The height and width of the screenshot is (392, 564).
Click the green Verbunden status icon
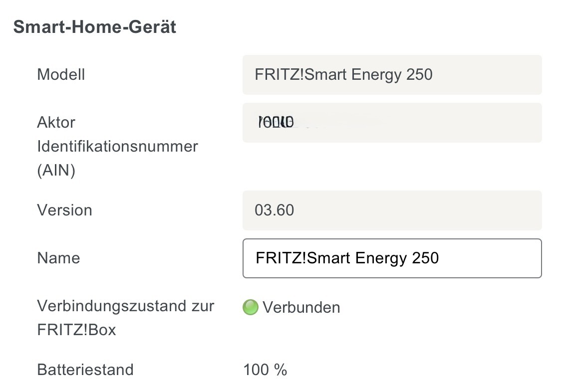tap(250, 307)
